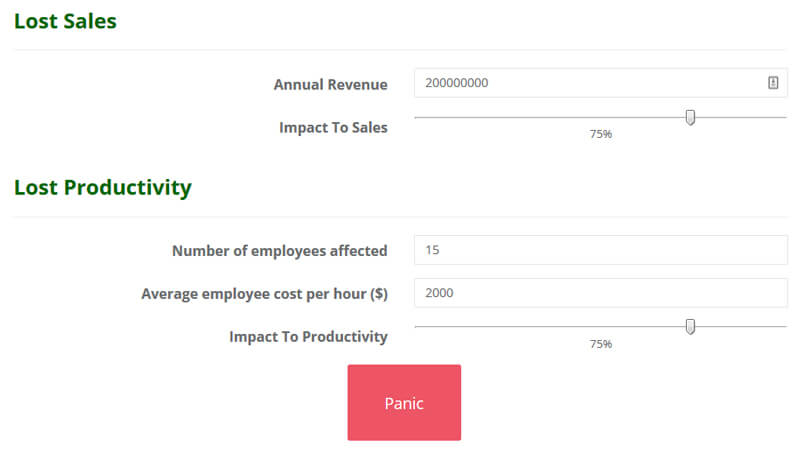Set Impact To Sales slider to far left end
This screenshot has width=800, height=470.
(416, 118)
